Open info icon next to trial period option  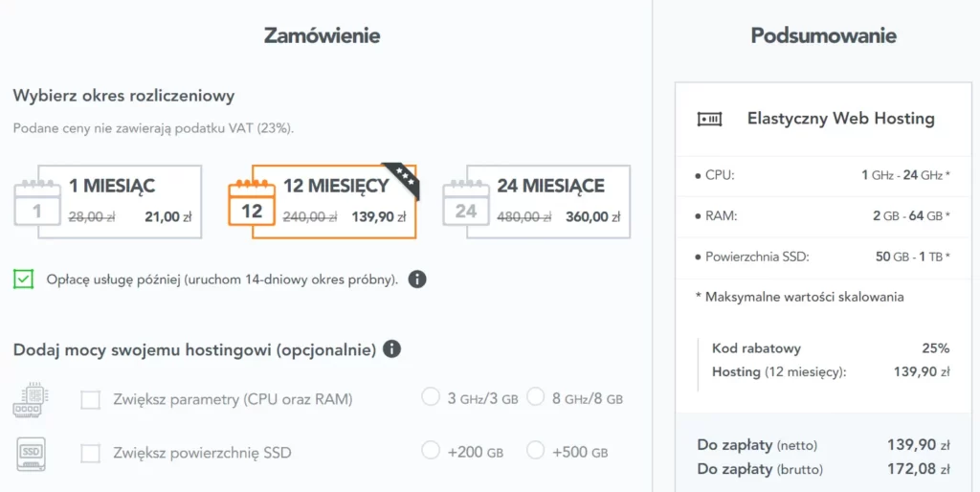417,279
